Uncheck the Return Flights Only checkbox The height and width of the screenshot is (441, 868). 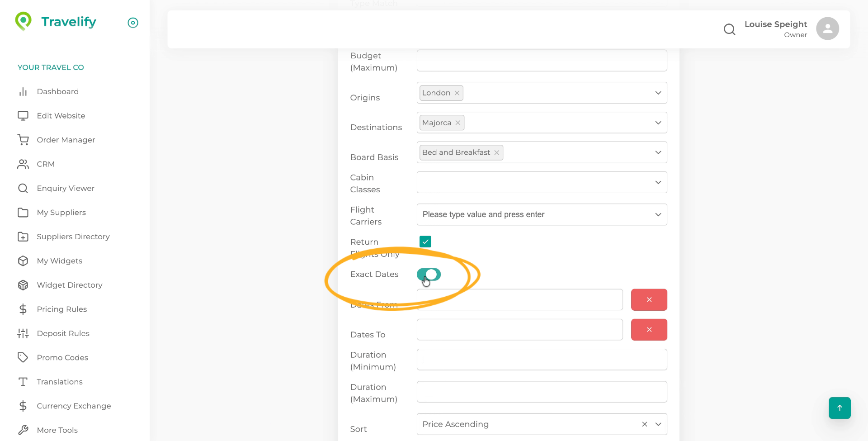pyautogui.click(x=425, y=242)
